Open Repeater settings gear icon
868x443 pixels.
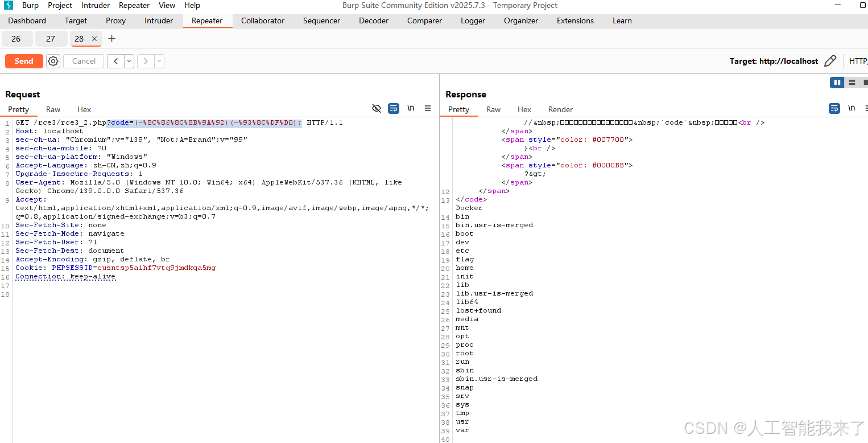(53, 61)
